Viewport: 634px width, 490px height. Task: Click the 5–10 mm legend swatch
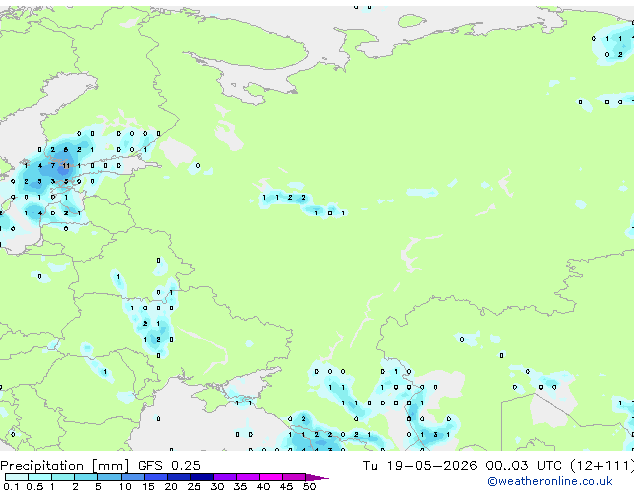(x=109, y=477)
